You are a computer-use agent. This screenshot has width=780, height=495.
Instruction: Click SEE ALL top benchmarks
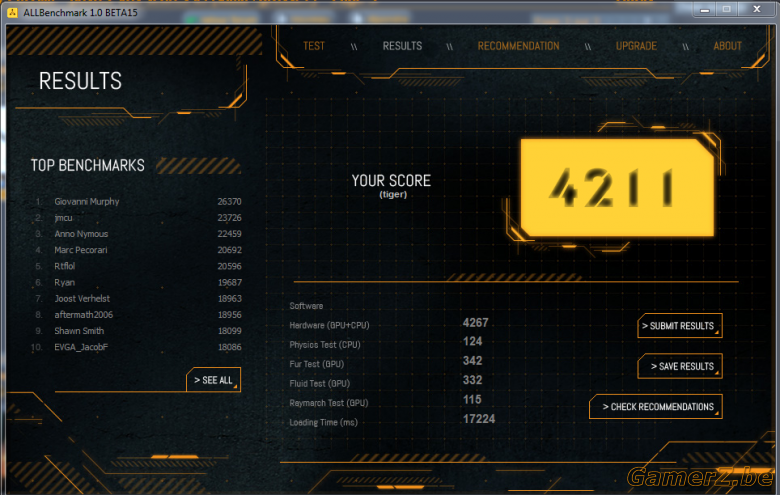pos(213,380)
